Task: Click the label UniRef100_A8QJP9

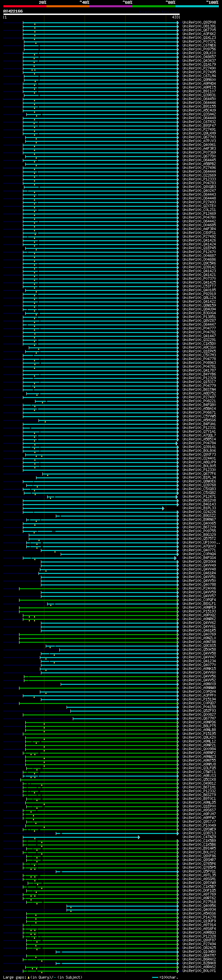Action: pos(199,462)
